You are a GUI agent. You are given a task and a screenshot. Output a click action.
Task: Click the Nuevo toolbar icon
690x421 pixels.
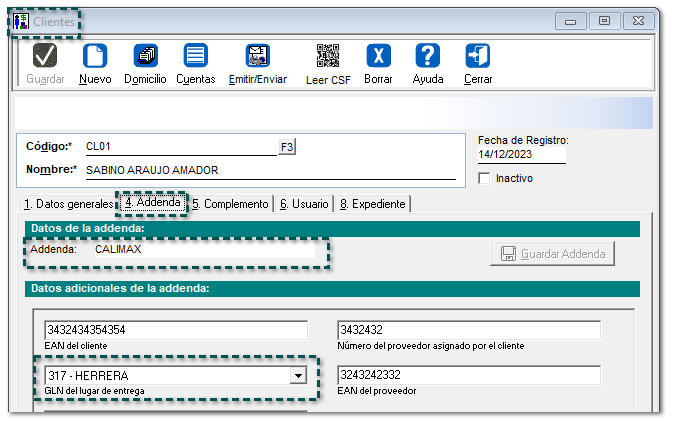click(x=94, y=57)
